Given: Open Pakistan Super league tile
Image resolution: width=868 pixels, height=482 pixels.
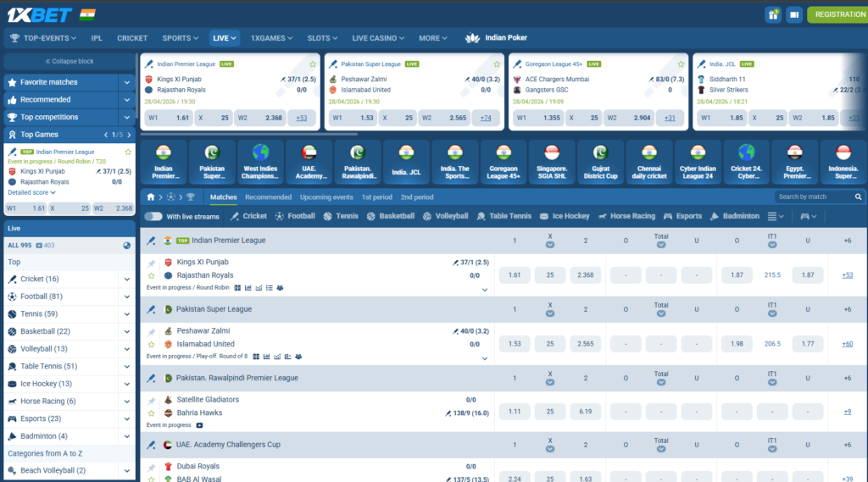Looking at the screenshot, I should tap(212, 162).
